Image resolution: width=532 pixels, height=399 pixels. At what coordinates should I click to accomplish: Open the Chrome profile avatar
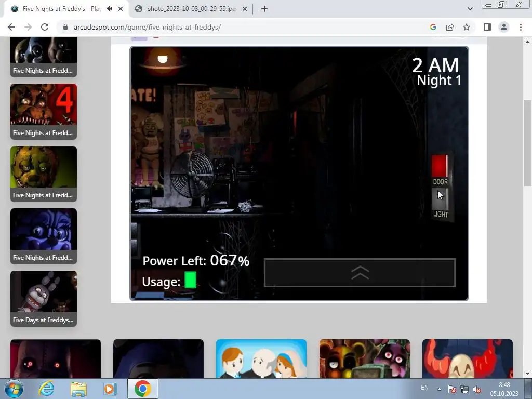coord(504,27)
